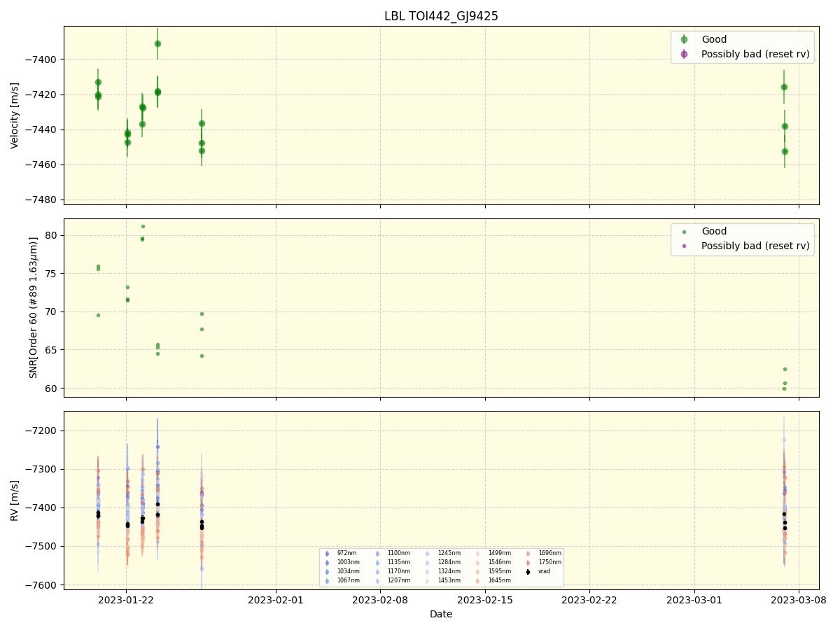
Task: Click the SNR Order 60 axis label
Action: tap(34, 307)
